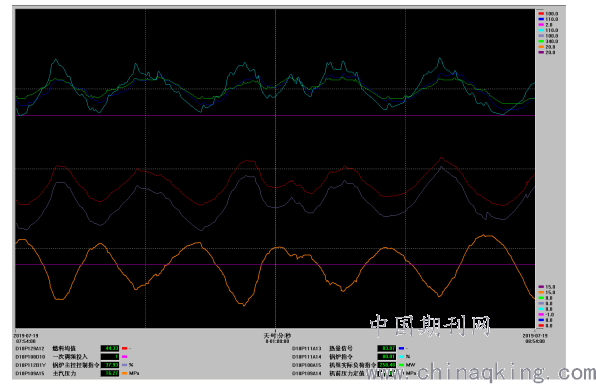Click the blue swatch beside 热量信号

401,348
